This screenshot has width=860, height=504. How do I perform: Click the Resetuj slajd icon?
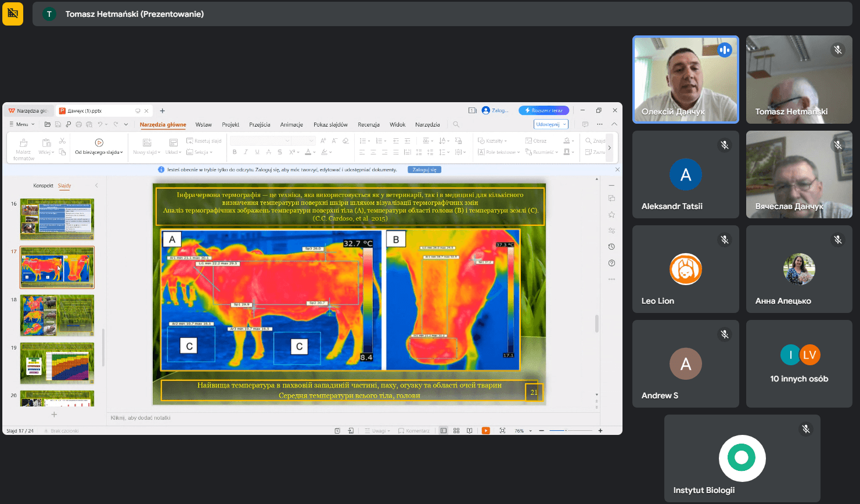(x=189, y=141)
